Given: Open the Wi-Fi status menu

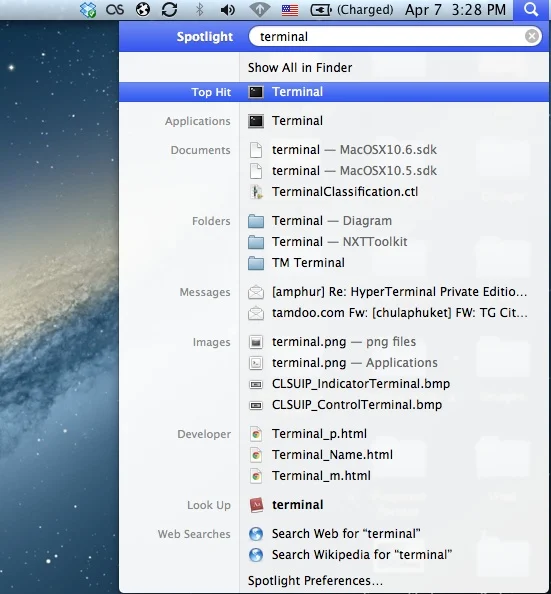Looking at the screenshot, I should click(259, 9).
